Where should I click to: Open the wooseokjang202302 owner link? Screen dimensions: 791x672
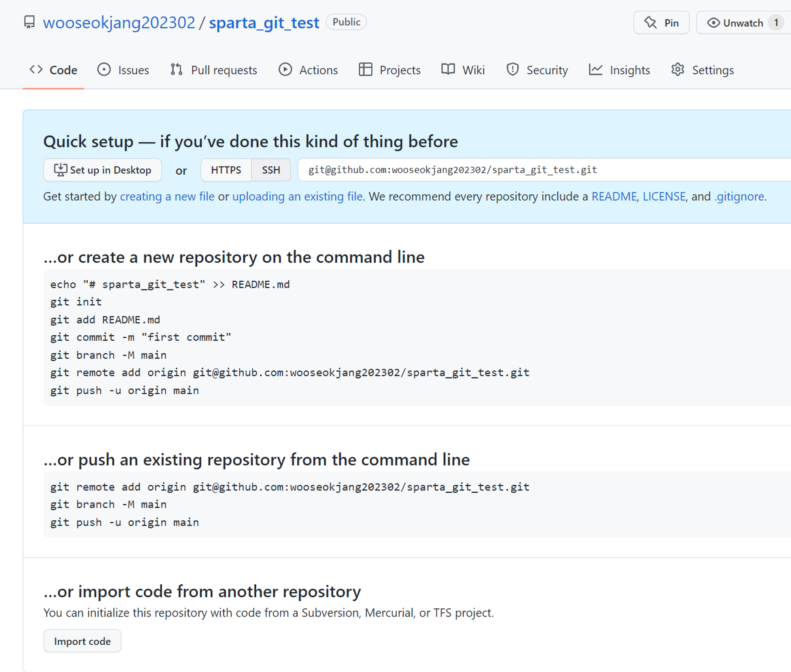[x=119, y=23]
